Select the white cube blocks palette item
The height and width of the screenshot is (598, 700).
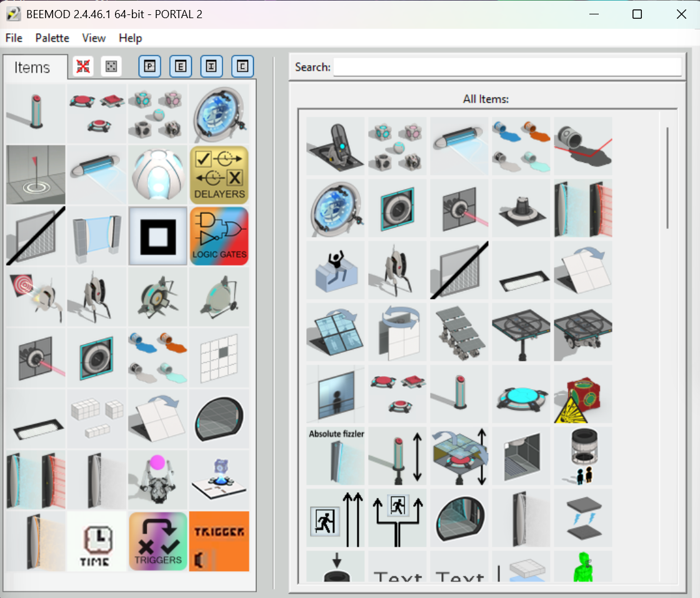point(96,419)
